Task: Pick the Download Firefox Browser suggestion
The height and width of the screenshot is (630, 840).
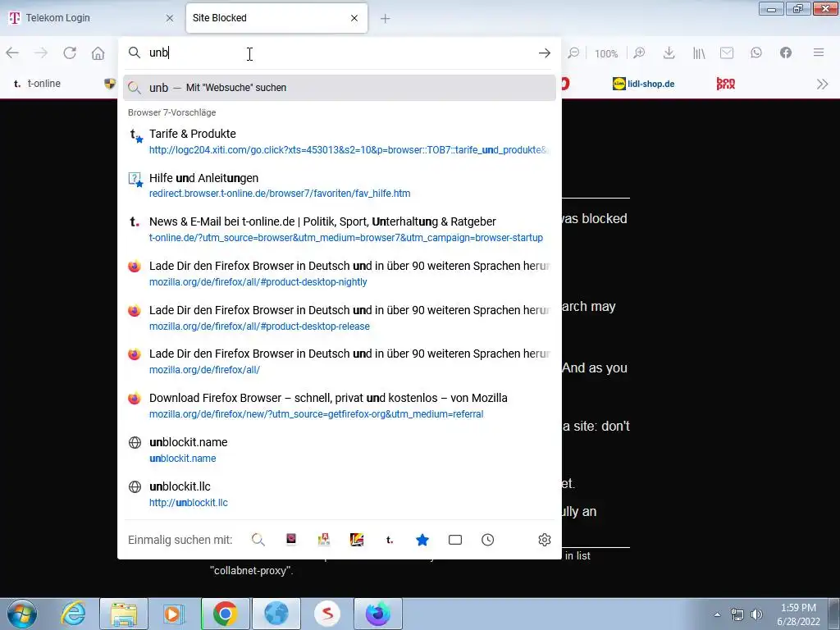Action: tap(339, 405)
